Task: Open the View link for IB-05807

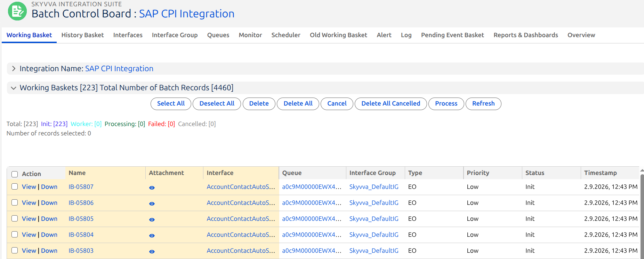Action: (x=29, y=186)
